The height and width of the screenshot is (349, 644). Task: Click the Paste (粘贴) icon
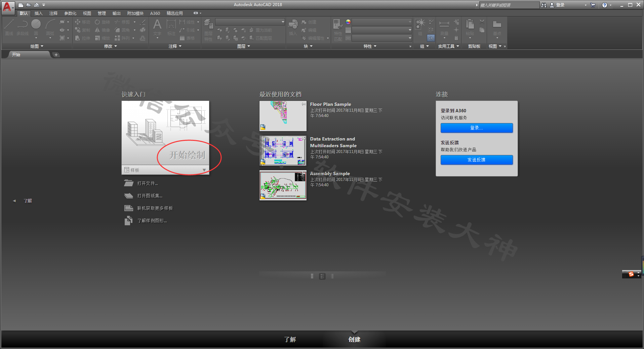point(470,27)
